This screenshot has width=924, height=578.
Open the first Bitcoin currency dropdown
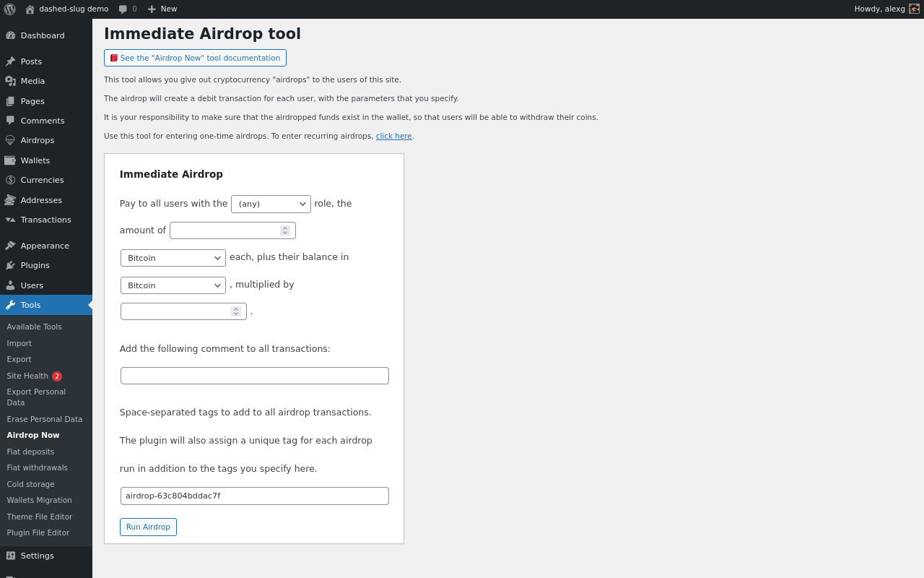pyautogui.click(x=173, y=258)
